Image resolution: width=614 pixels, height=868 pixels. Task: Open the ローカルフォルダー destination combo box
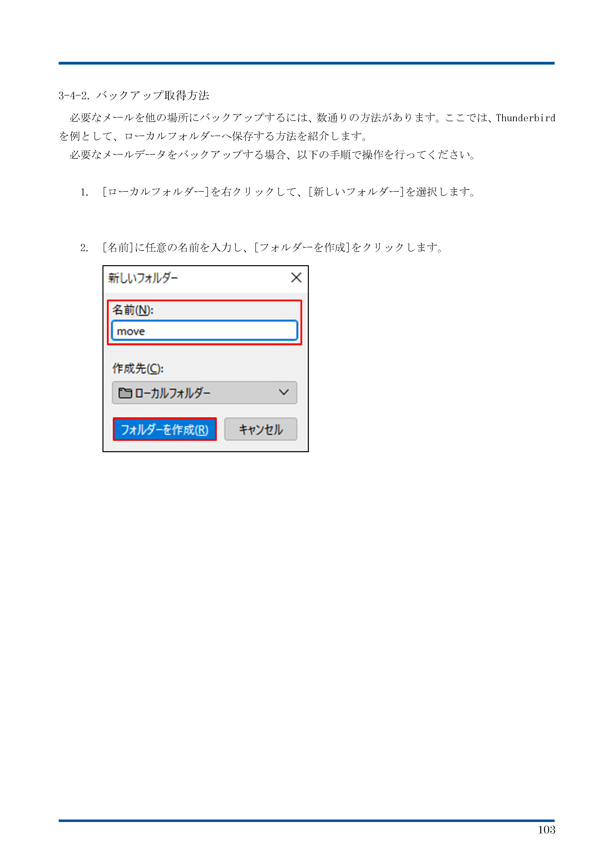tap(204, 393)
